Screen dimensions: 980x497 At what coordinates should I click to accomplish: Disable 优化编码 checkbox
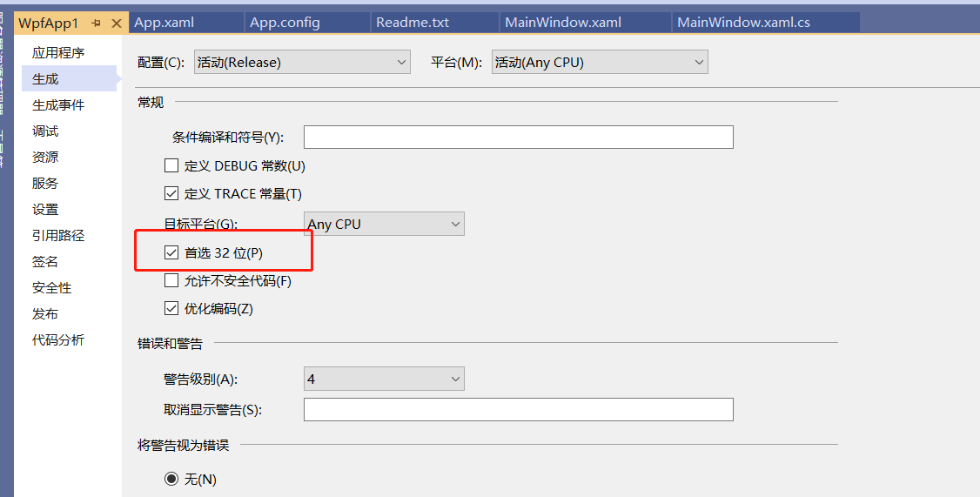pyautogui.click(x=171, y=309)
